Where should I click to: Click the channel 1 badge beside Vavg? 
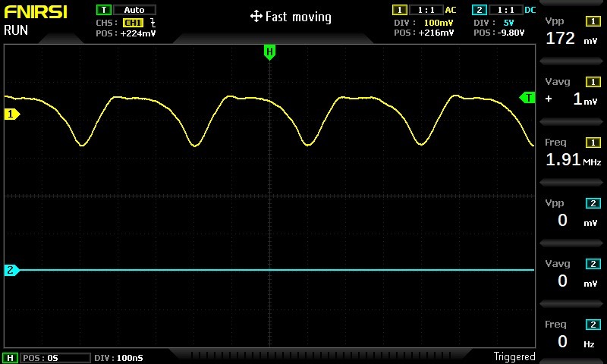point(593,82)
